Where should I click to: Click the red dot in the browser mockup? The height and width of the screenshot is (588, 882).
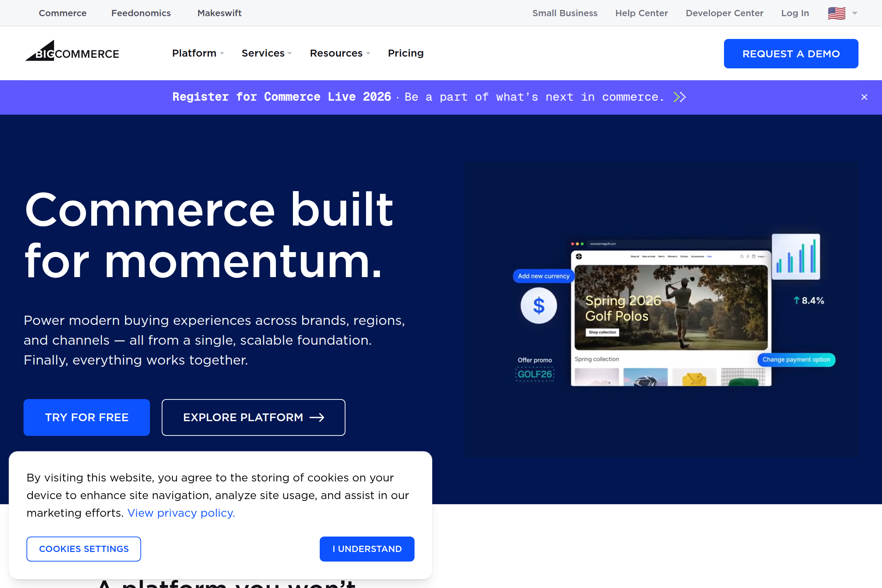[573, 244]
